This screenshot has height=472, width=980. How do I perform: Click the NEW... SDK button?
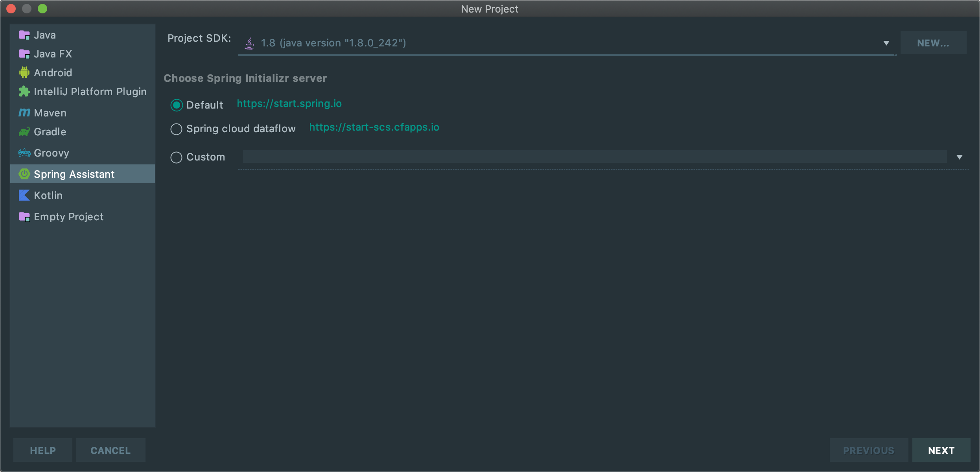click(933, 43)
